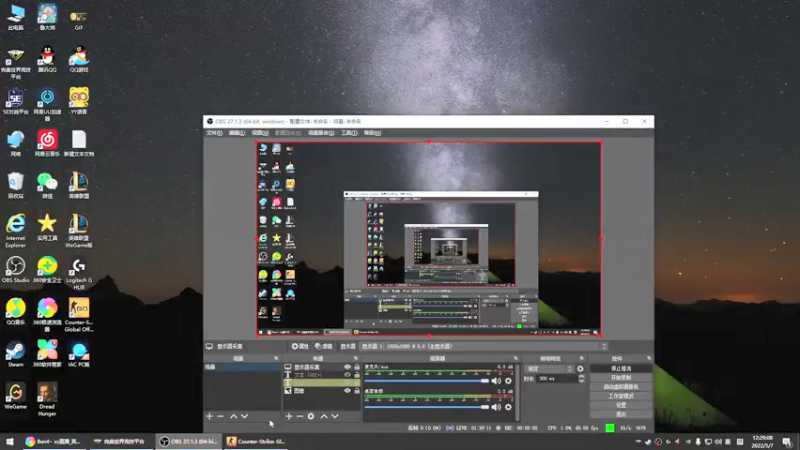Viewport: 800px width, 450px height.
Task: Click the taskbar clock showing 2022/5/7
Action: click(x=762, y=441)
